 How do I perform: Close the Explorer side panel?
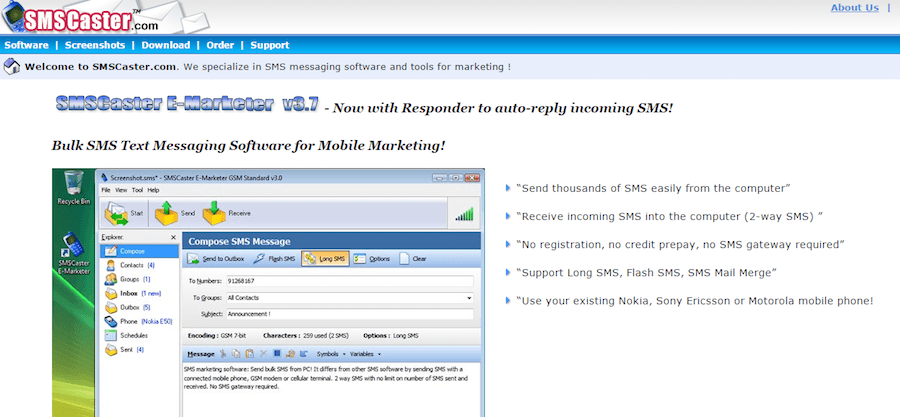[174, 238]
